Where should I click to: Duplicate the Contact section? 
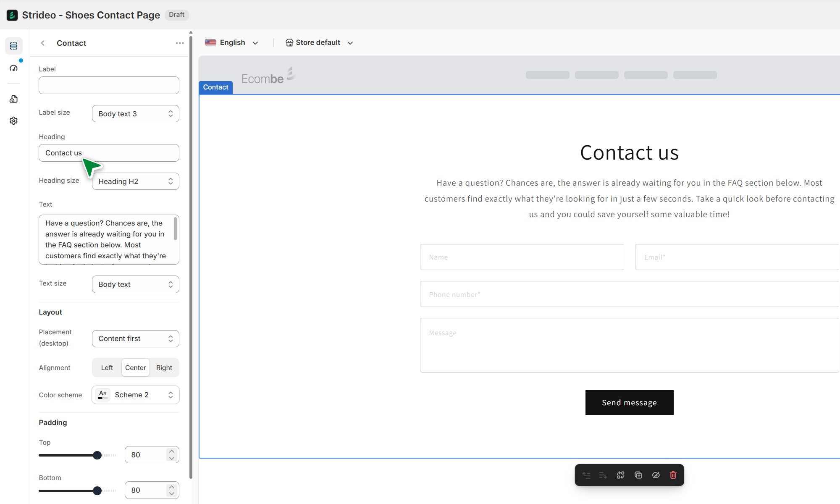[638, 475]
